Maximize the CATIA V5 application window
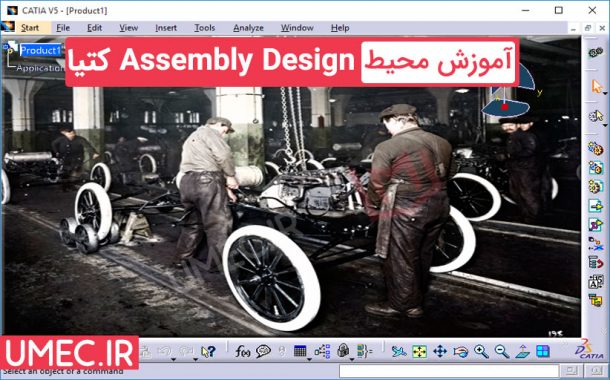Viewport: 610px width, 380px height. tap(559, 10)
